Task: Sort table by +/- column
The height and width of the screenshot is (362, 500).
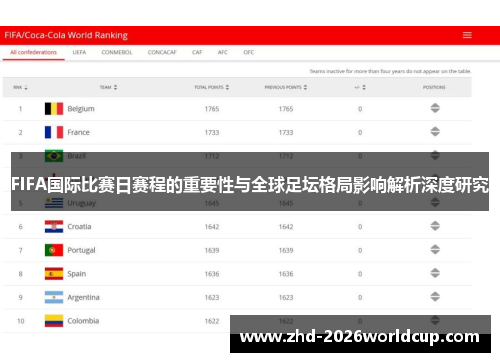Action: [360, 87]
